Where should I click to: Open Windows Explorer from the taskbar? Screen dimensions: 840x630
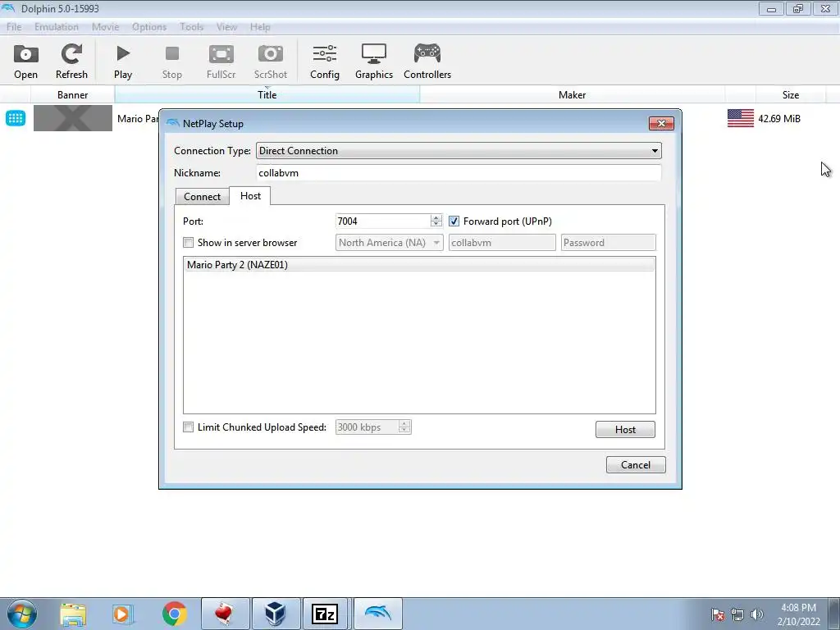[73, 614]
